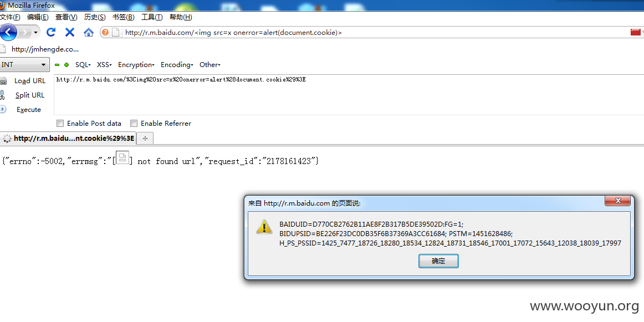Open the 帮助(H) menu
This screenshot has height=322, width=644.
tap(181, 17)
